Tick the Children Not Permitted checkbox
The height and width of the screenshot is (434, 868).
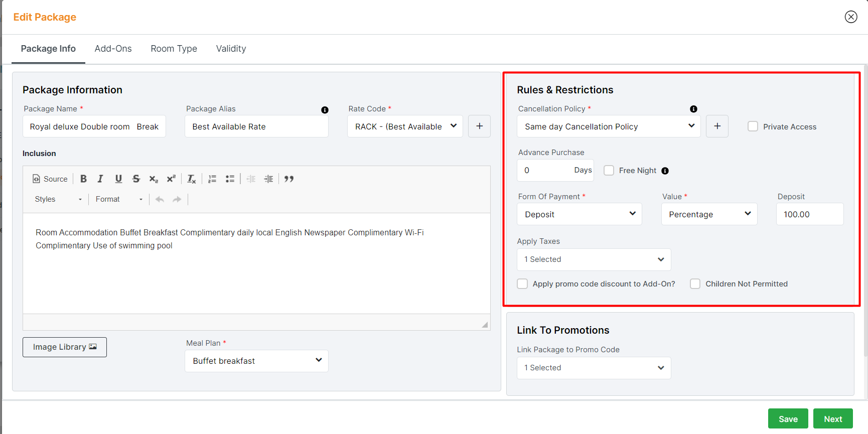pyautogui.click(x=695, y=284)
